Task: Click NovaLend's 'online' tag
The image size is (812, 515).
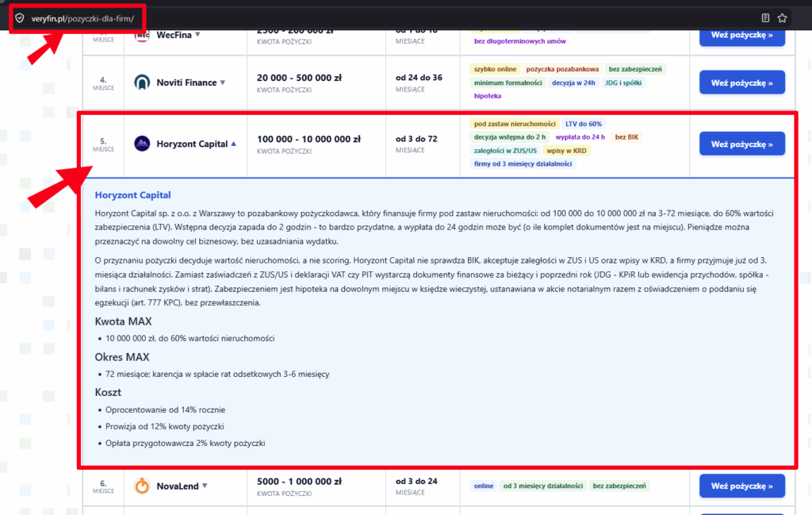Action: [x=484, y=486]
